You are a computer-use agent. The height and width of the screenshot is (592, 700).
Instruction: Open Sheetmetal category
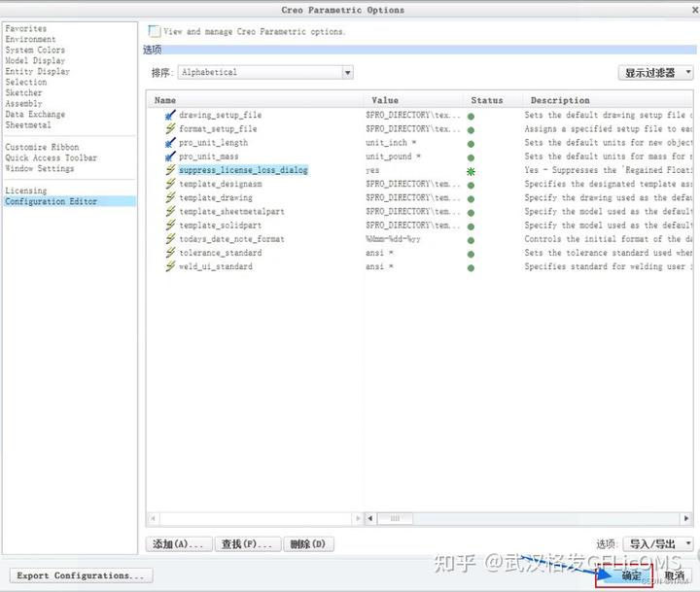(28, 125)
